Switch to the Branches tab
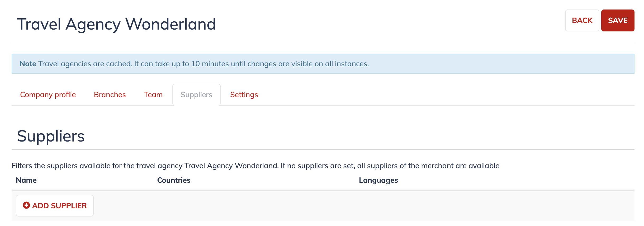644x226 pixels. coord(110,95)
